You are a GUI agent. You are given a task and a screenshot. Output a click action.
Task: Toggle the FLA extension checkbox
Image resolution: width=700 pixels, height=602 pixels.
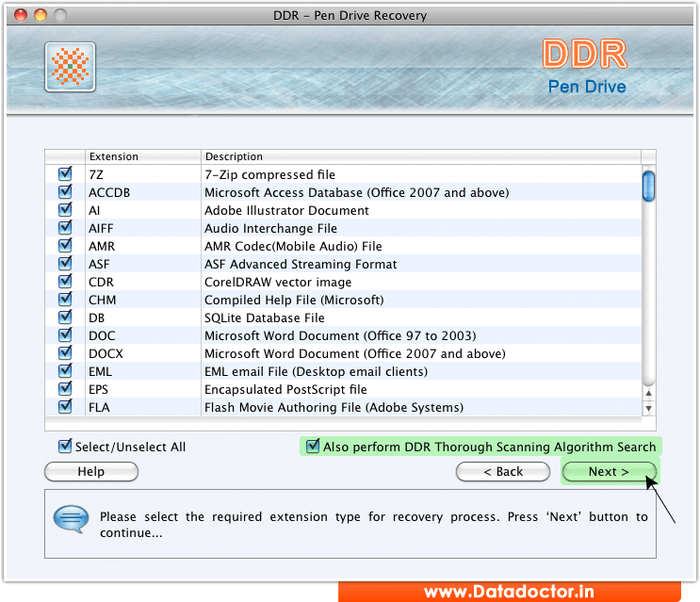[x=65, y=406]
